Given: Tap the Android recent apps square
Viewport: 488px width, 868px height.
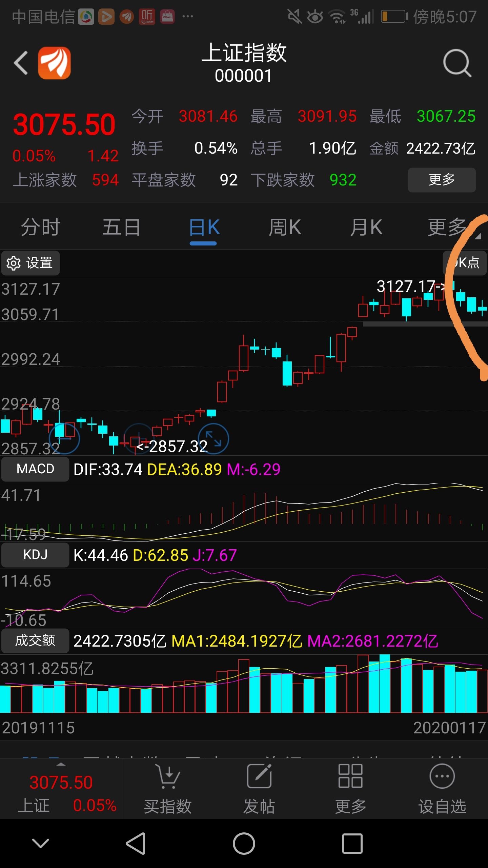Looking at the screenshot, I should pyautogui.click(x=352, y=843).
